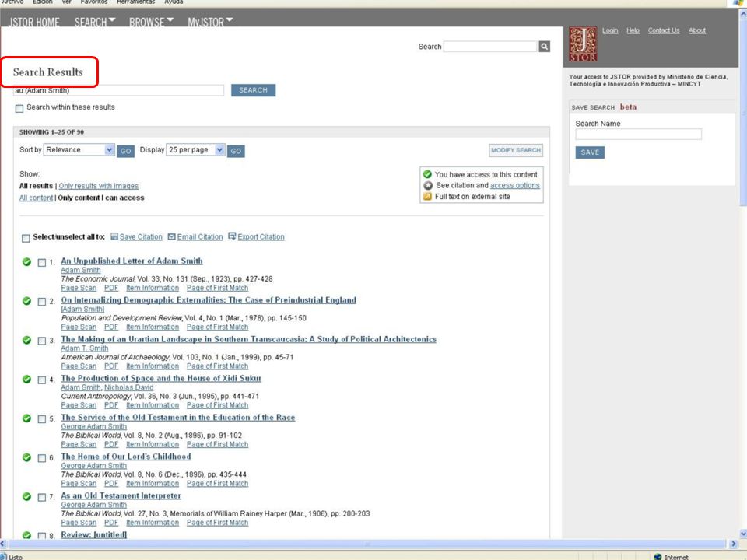Click horizontal scrollbar right arrow
Viewport: 747px width, 560px height.
(x=733, y=544)
